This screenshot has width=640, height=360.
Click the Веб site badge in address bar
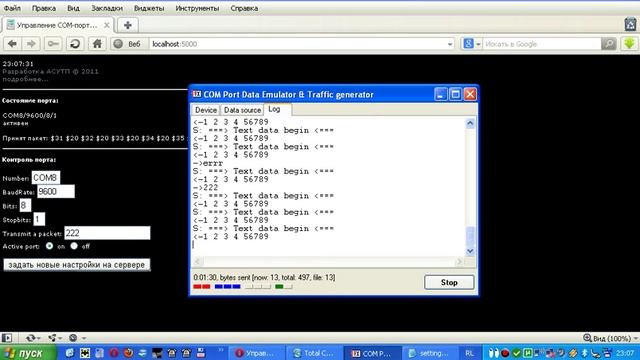pyautogui.click(x=128, y=44)
